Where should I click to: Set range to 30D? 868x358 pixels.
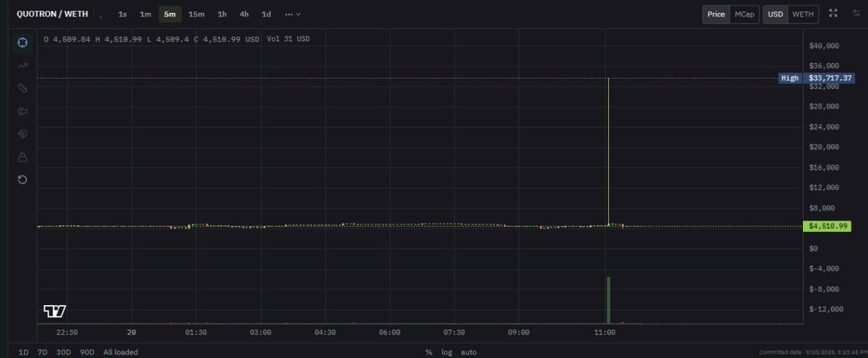click(64, 352)
